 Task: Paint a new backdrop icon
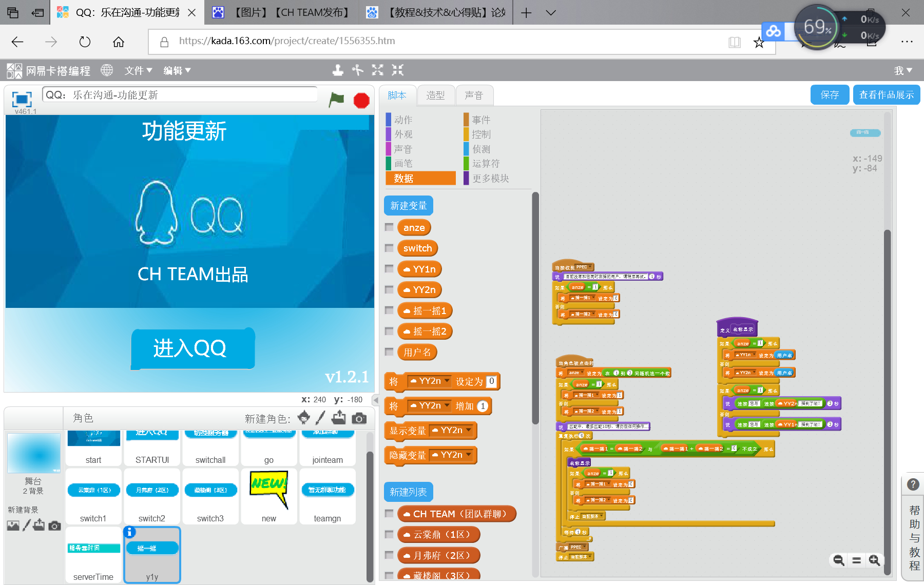26,525
